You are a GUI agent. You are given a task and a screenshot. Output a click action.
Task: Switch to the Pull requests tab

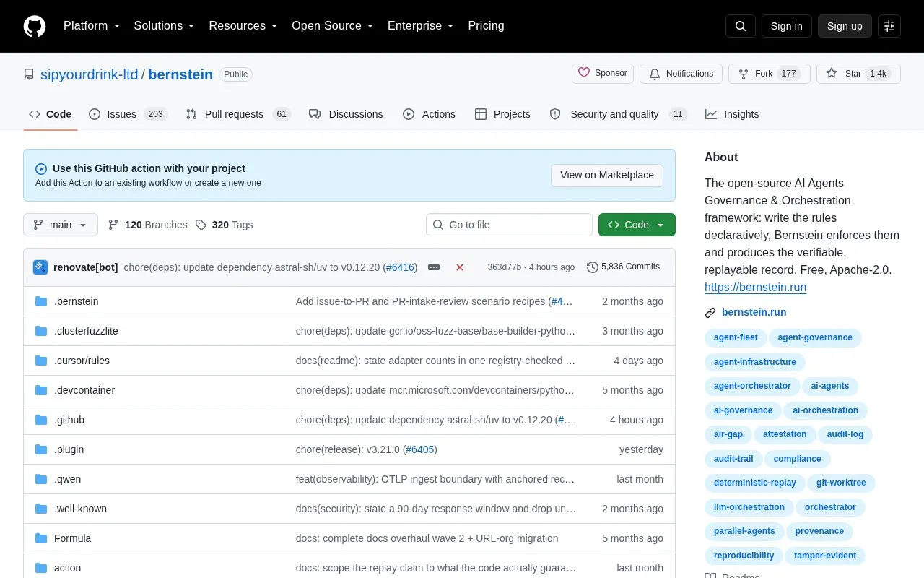tap(237, 114)
